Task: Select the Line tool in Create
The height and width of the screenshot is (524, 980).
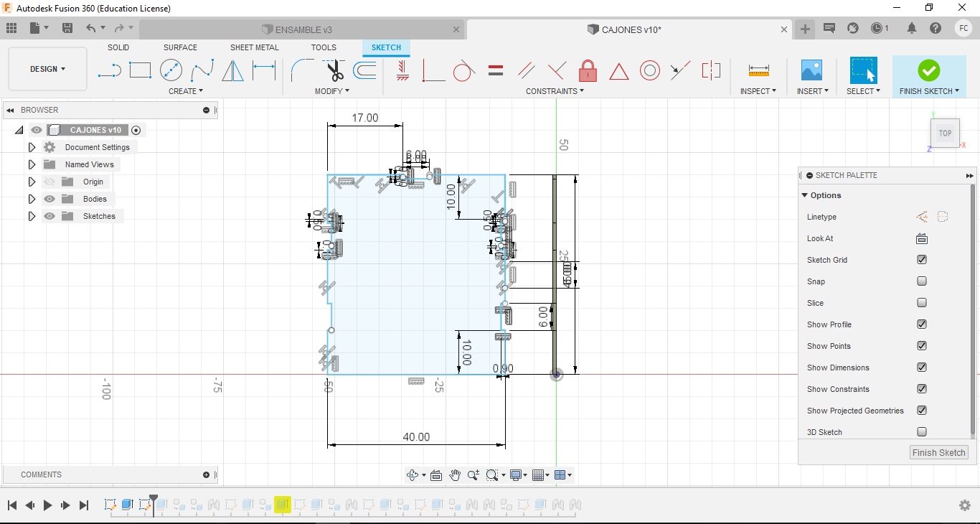Action: tap(109, 70)
